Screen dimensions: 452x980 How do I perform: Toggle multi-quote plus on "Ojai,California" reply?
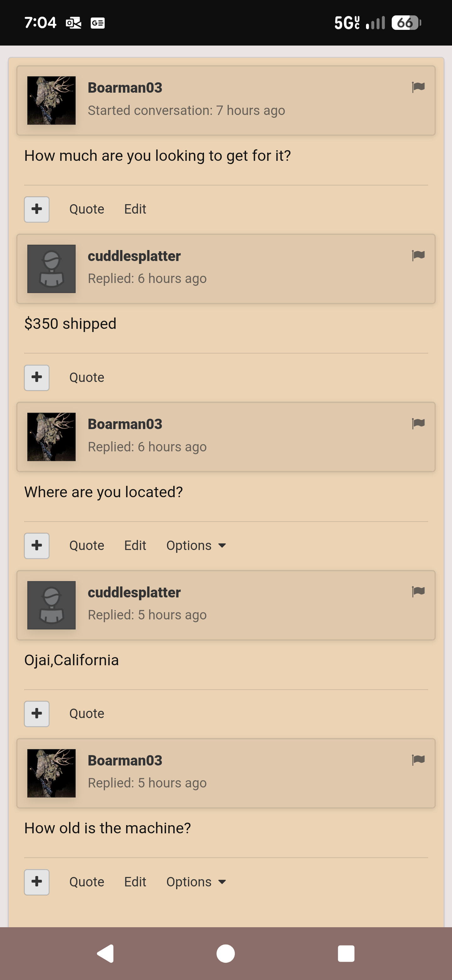tap(37, 714)
